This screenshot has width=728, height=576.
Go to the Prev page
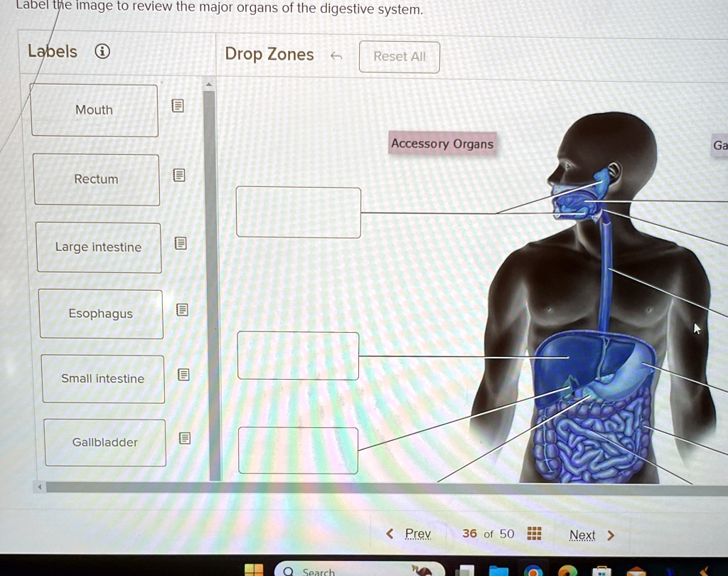[417, 533]
